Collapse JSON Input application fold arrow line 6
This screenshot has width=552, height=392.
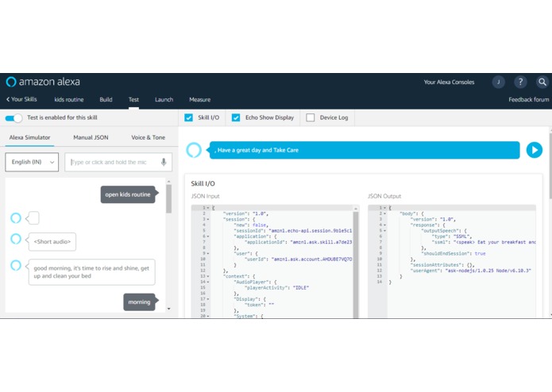coord(208,236)
